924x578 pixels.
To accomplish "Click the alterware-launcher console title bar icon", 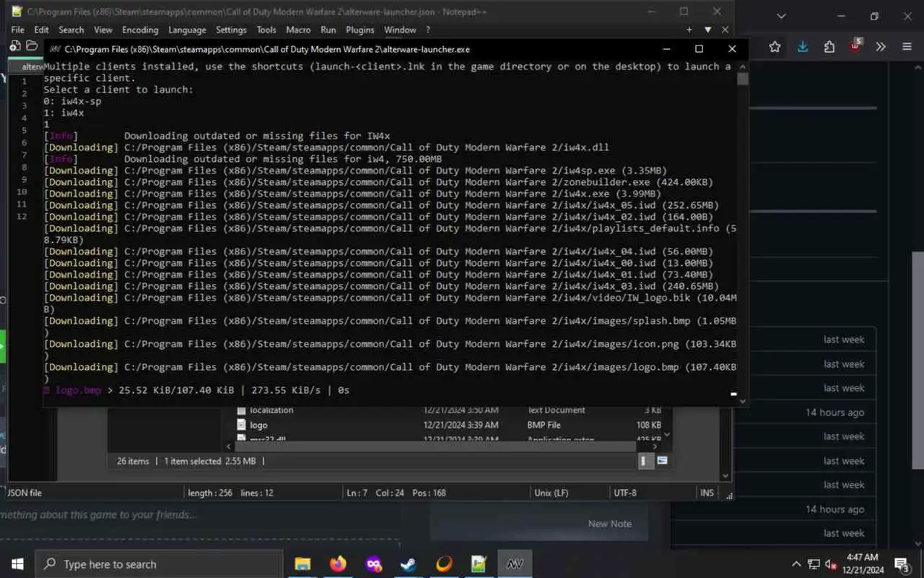I will tap(55, 49).
